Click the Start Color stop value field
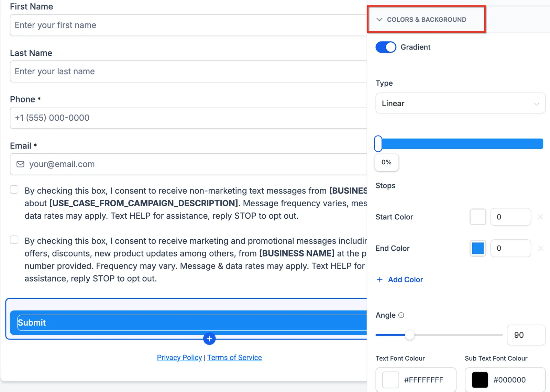This screenshot has height=392, width=550. tap(510, 217)
